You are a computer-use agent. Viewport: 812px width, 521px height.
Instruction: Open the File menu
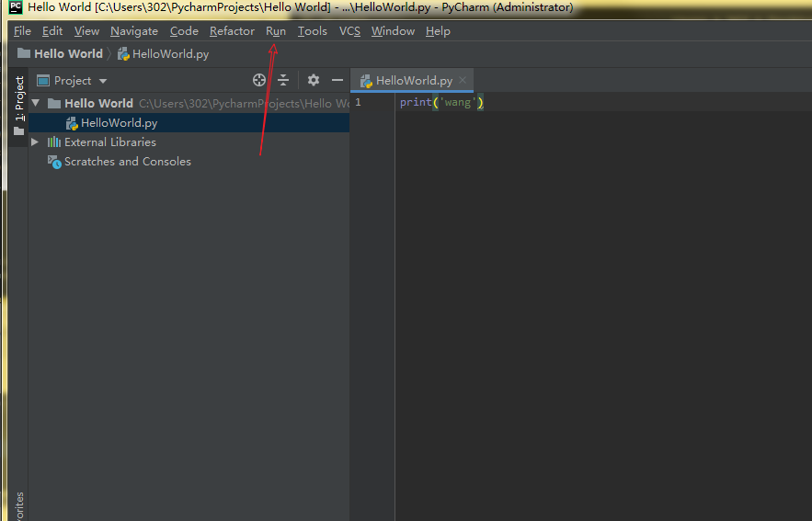coord(22,31)
